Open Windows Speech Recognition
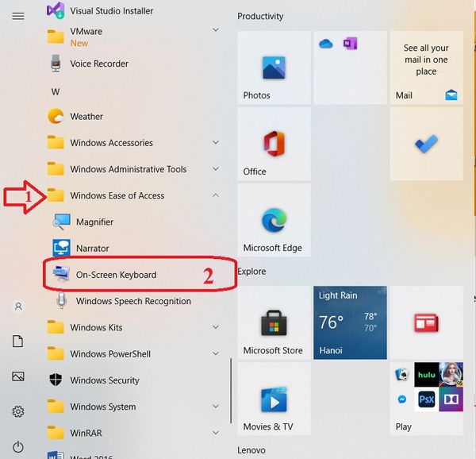Screen dimensions: 476x459 point(132,301)
